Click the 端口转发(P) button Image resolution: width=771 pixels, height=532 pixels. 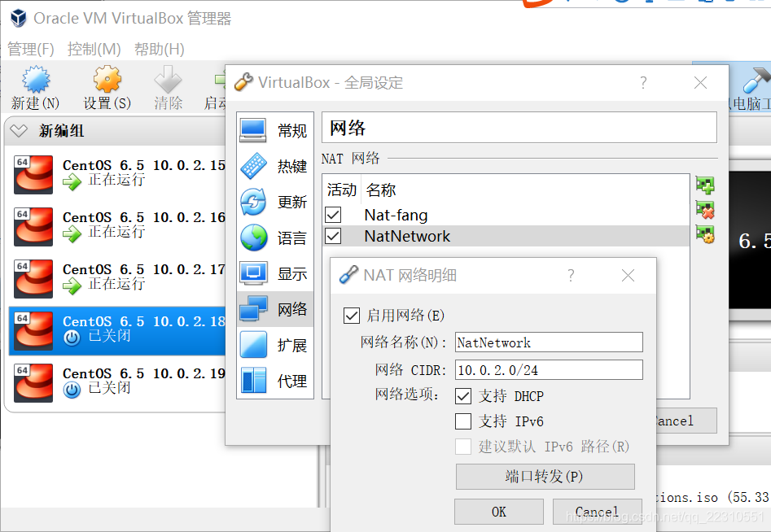click(x=545, y=477)
